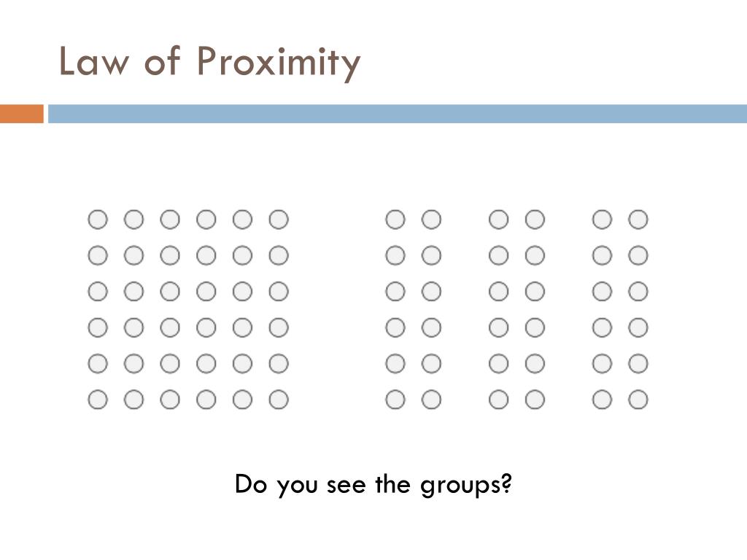747x560 pixels.
Task: Select the top-left circle of the left grid
Action: tap(98, 219)
